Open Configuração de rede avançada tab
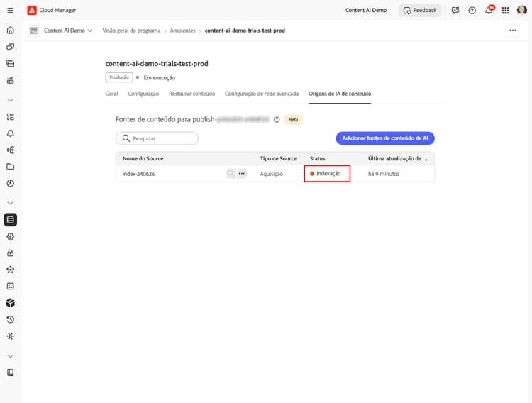Viewport: 532px width, 403px height. coord(262,94)
